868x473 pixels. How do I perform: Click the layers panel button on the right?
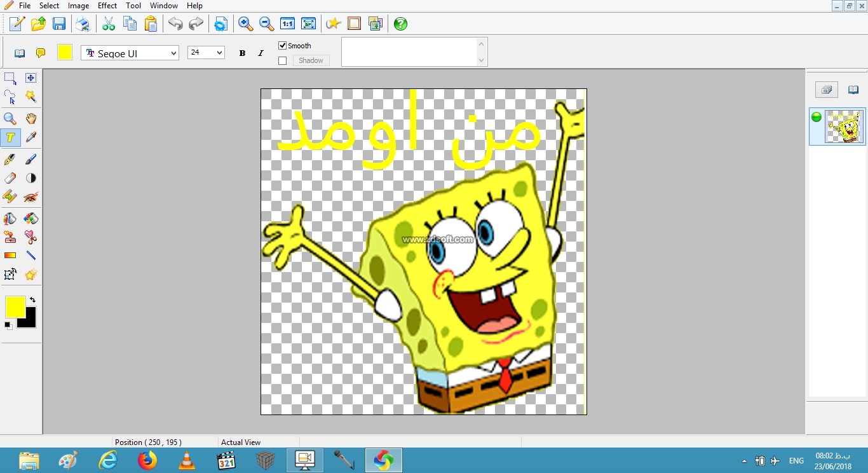click(x=827, y=90)
